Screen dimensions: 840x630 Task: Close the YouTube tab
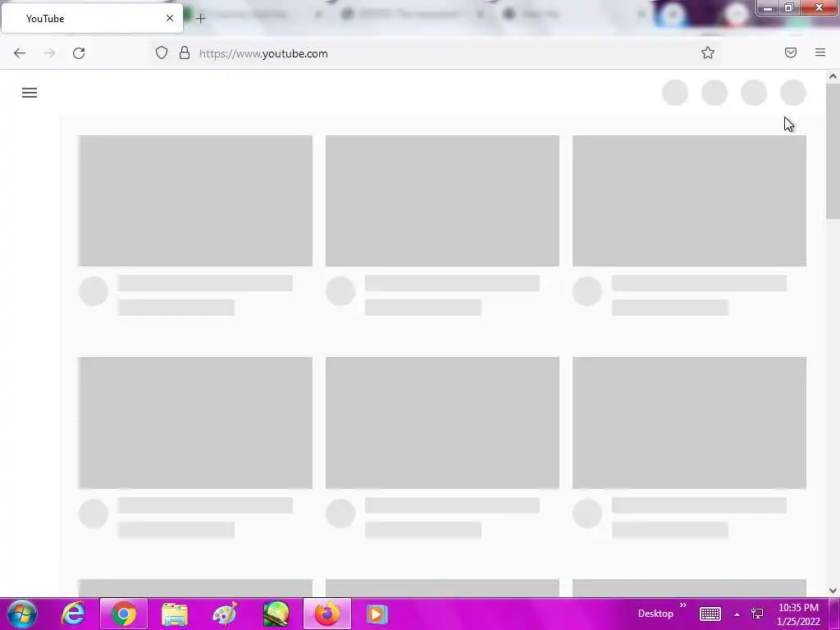(x=170, y=18)
